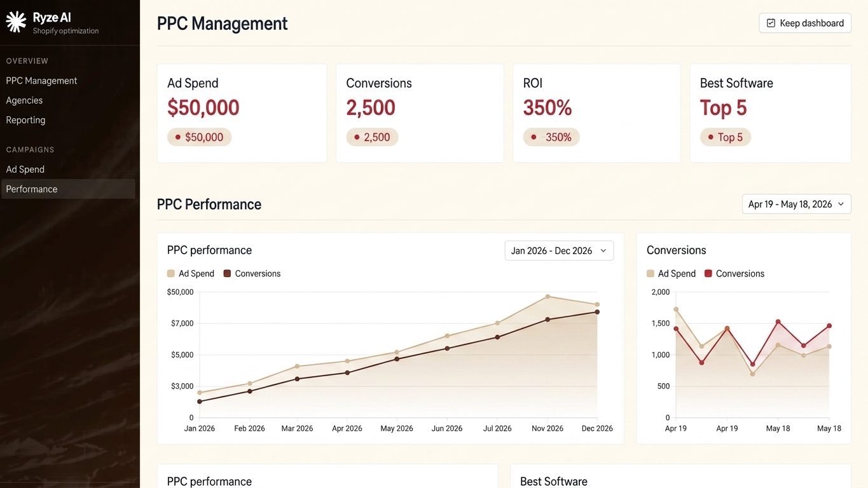
Task: Open the Jan 2026 - Dec 2026 range dropdown
Action: click(x=559, y=250)
